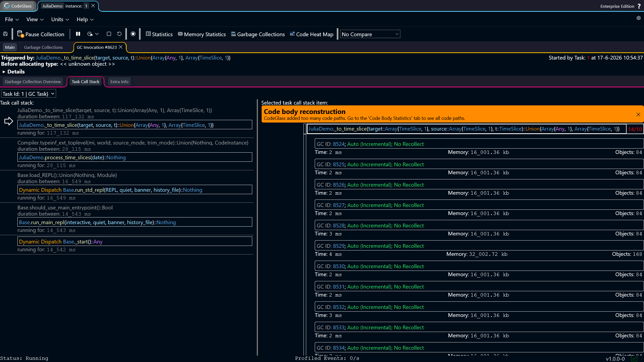This screenshot has width=644, height=362.
Task: Open GC ID 8534 entry
Action: pyautogui.click(x=479, y=348)
